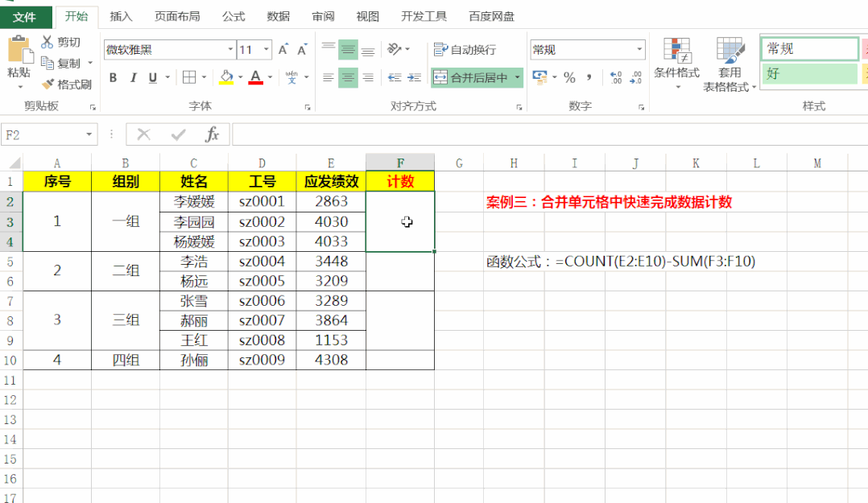Select column F header
The width and height of the screenshot is (868, 503).
[400, 163]
